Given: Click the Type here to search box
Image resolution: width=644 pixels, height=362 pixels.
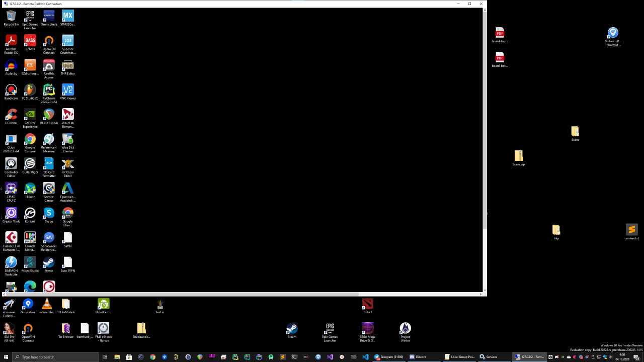Looking at the screenshot, I should (x=55, y=357).
